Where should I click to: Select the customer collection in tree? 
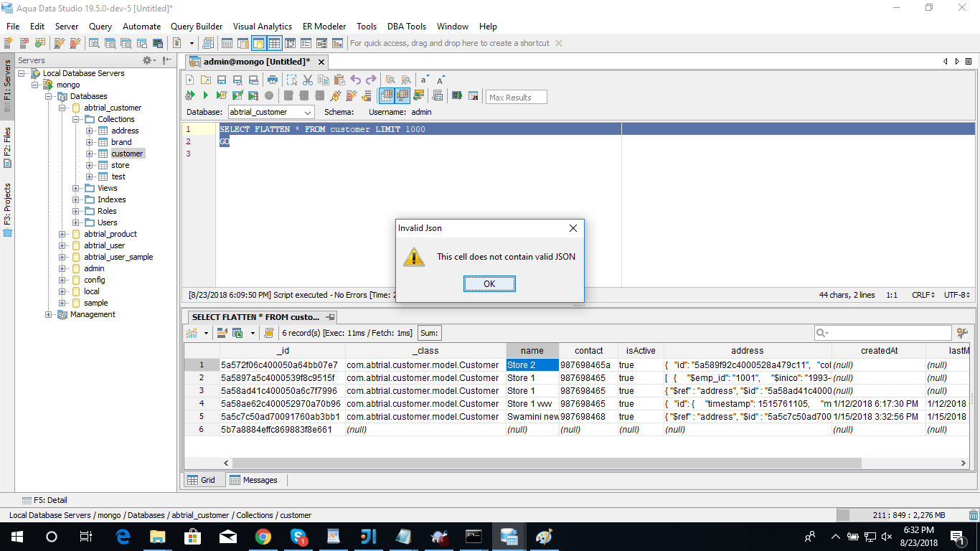(x=127, y=154)
